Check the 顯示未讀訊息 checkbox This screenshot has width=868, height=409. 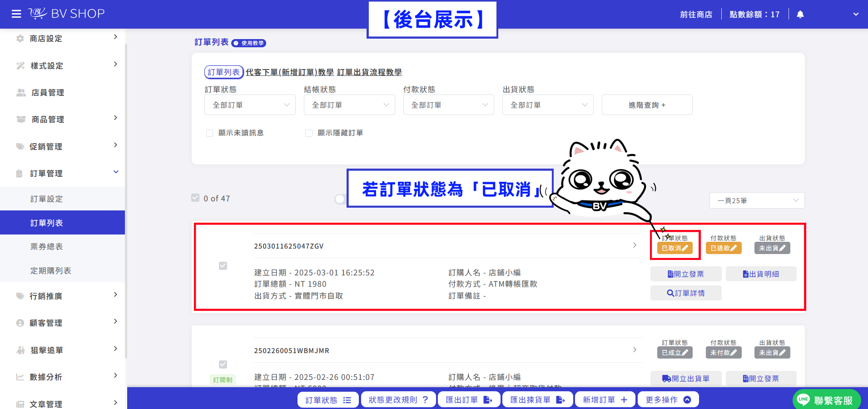click(210, 133)
